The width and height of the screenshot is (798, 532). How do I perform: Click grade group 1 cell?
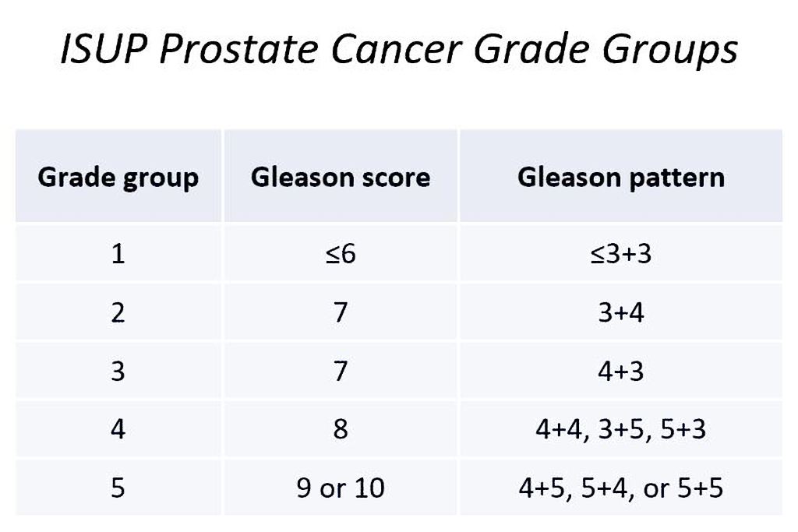[x=118, y=253]
